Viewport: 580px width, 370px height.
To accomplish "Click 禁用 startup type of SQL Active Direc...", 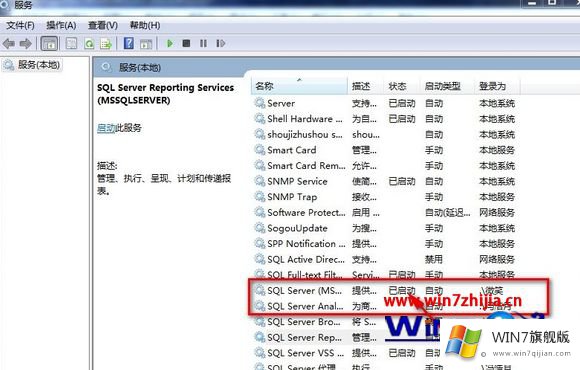I will [434, 259].
